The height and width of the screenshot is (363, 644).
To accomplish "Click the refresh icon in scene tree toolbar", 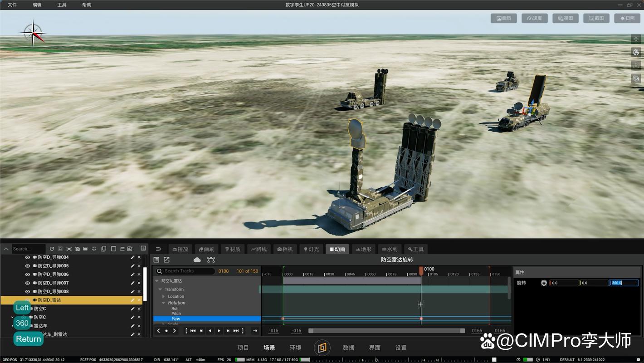I will click(x=52, y=249).
